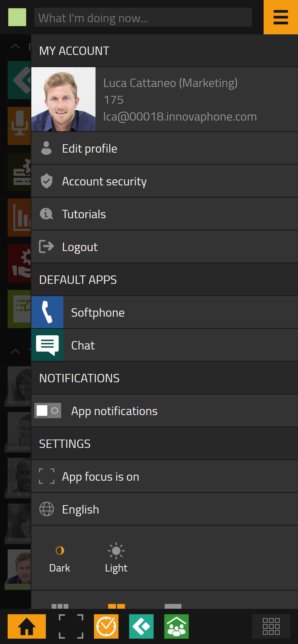Click the globe language icon
The image size is (298, 644).
(x=47, y=509)
